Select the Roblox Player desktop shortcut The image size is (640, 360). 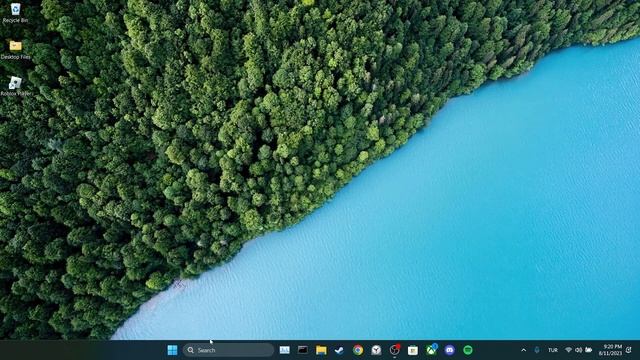[x=16, y=86]
